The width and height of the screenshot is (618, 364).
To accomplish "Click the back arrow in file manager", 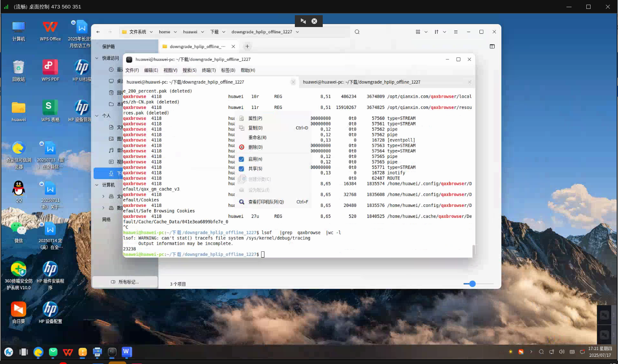I will click(x=98, y=32).
